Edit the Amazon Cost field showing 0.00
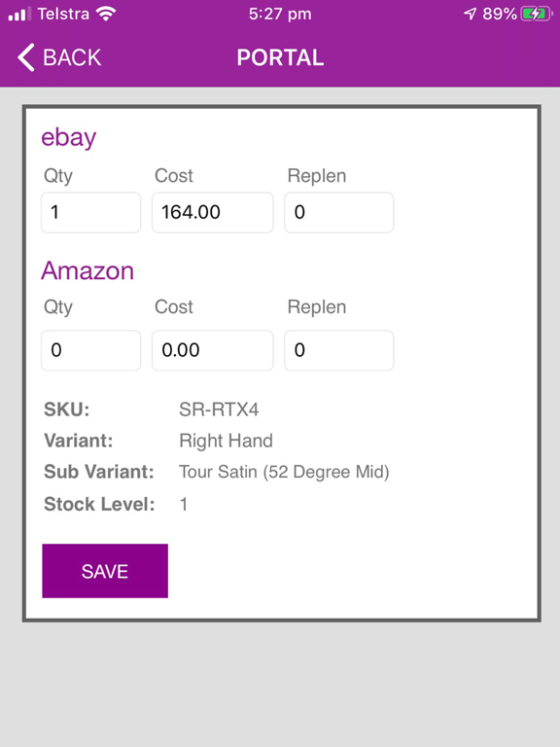Screen dimensions: 560x747 coord(212,350)
